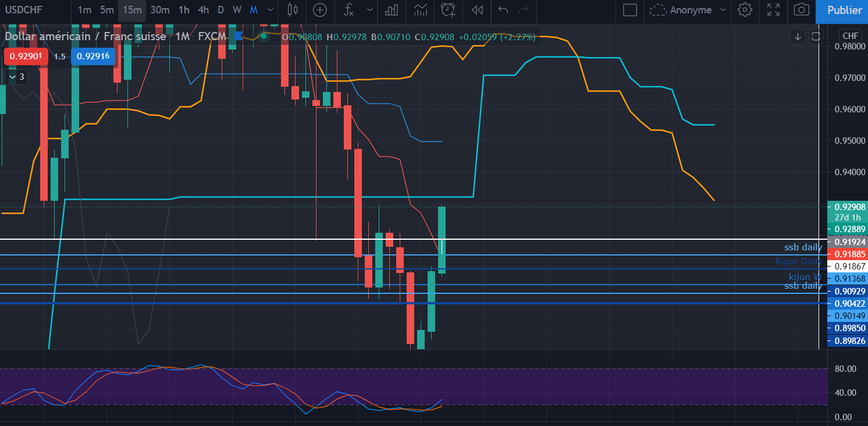Click the 0.98000 price axis label
This screenshot has height=426, width=868.
click(850, 46)
